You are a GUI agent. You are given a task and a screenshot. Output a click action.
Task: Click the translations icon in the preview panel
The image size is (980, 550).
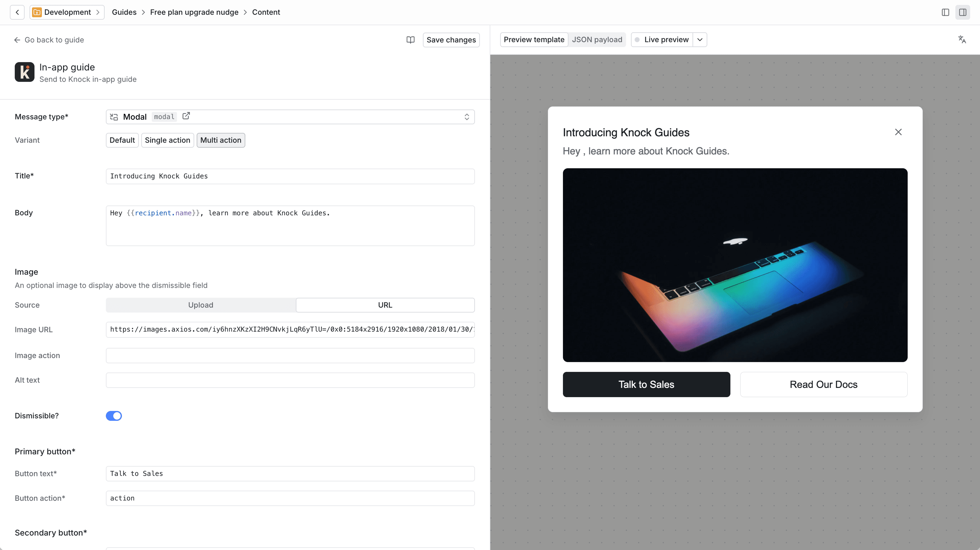point(962,40)
